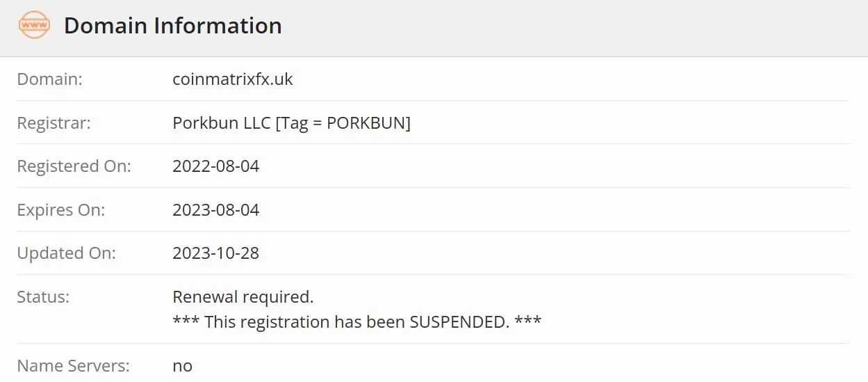Click the Domain Information heading
The width and height of the screenshot is (868, 382).
172,26
